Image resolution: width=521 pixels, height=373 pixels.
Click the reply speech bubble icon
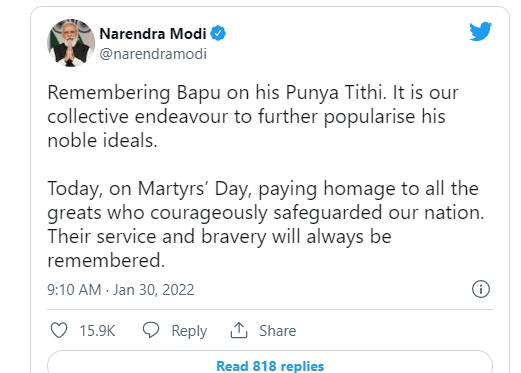click(x=151, y=330)
